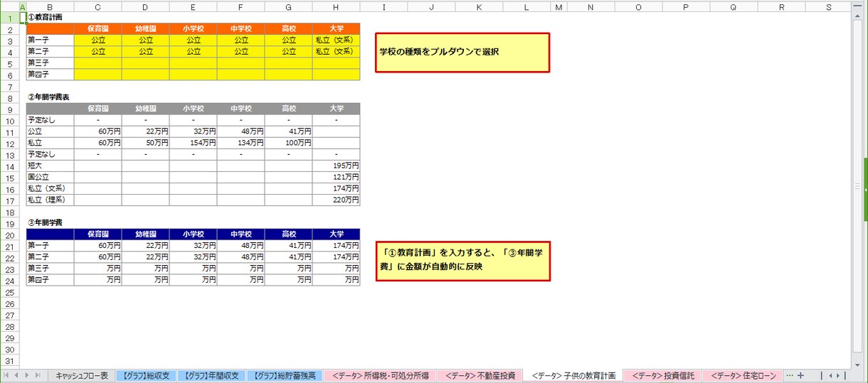Select 第一子 中学校 公立 cell in row 3

240,41
